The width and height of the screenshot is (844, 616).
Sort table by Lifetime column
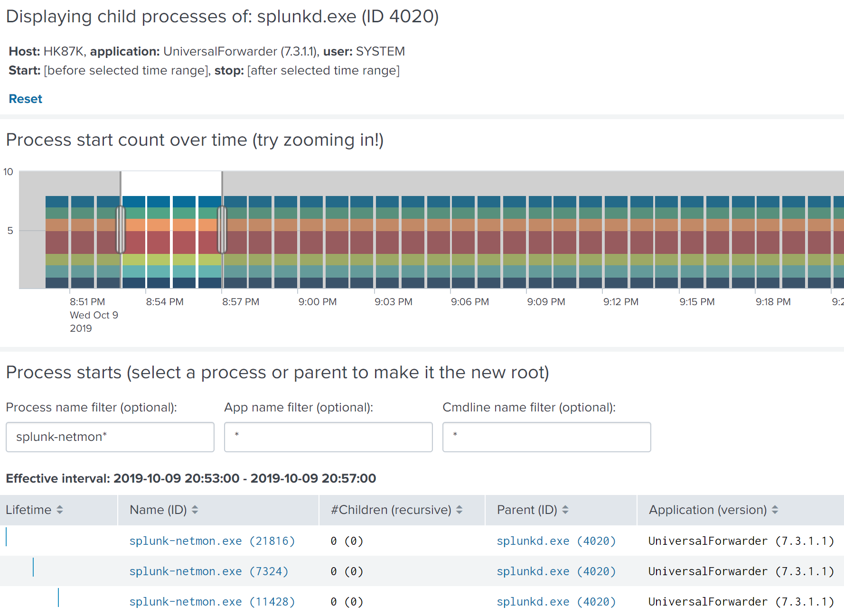(x=34, y=510)
